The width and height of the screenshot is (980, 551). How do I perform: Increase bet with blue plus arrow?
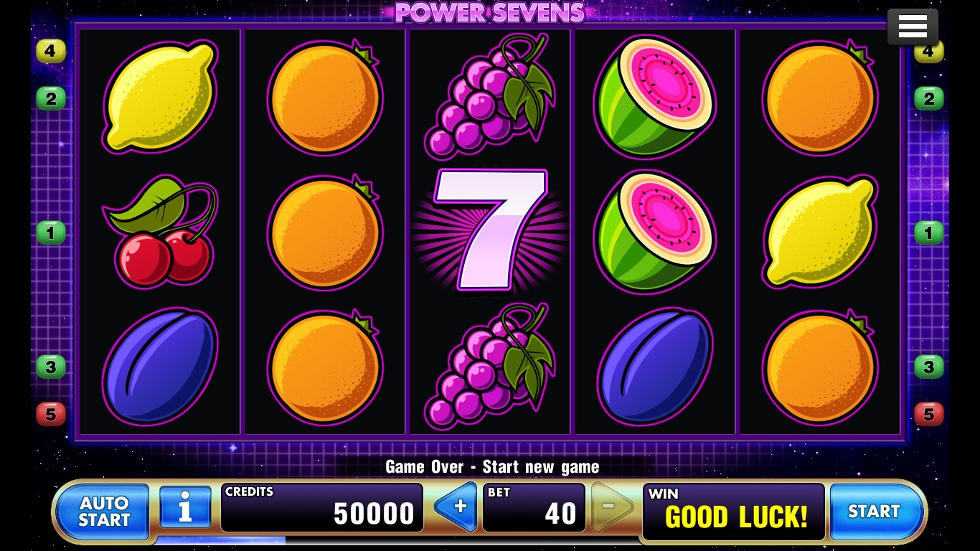[x=456, y=507]
